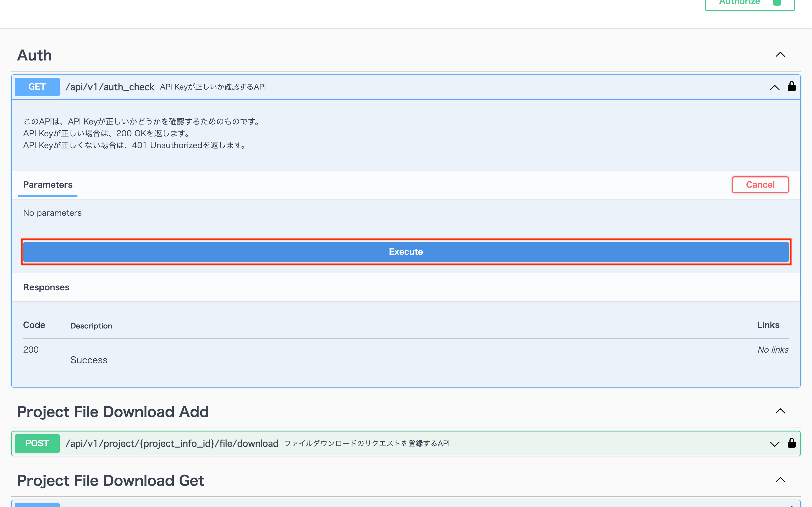The image size is (812, 507).
Task: Click the Auth section heading
Action: pos(35,55)
